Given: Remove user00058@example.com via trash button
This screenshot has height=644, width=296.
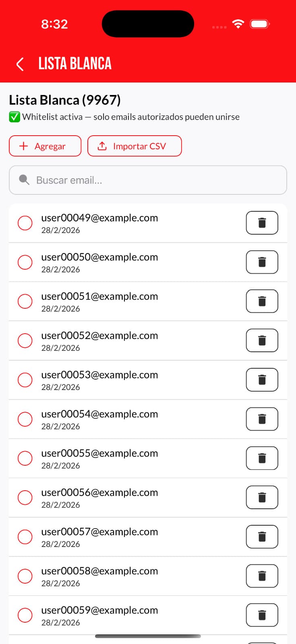Looking at the screenshot, I should (x=262, y=576).
